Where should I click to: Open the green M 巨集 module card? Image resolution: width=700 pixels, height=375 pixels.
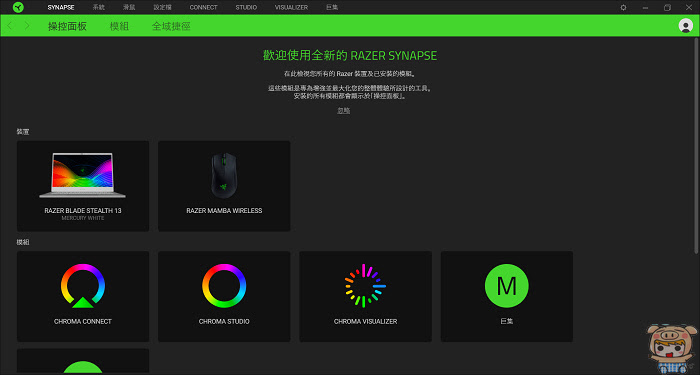tap(507, 296)
